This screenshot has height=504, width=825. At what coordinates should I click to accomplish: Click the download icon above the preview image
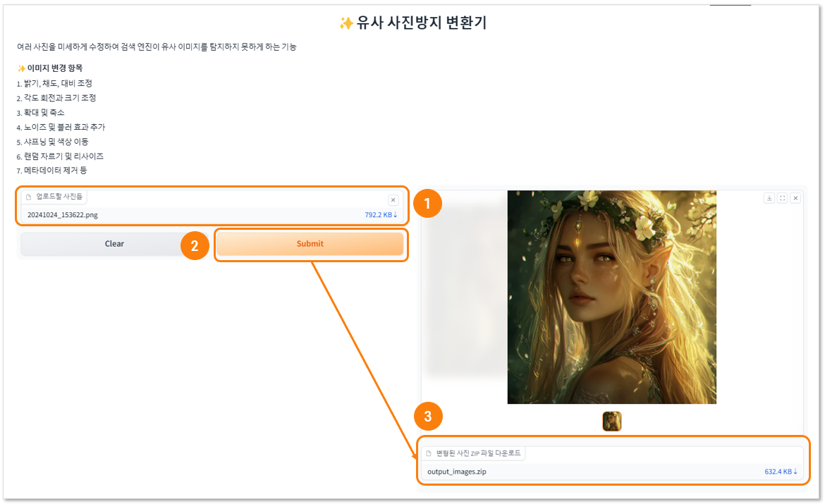pos(769,198)
